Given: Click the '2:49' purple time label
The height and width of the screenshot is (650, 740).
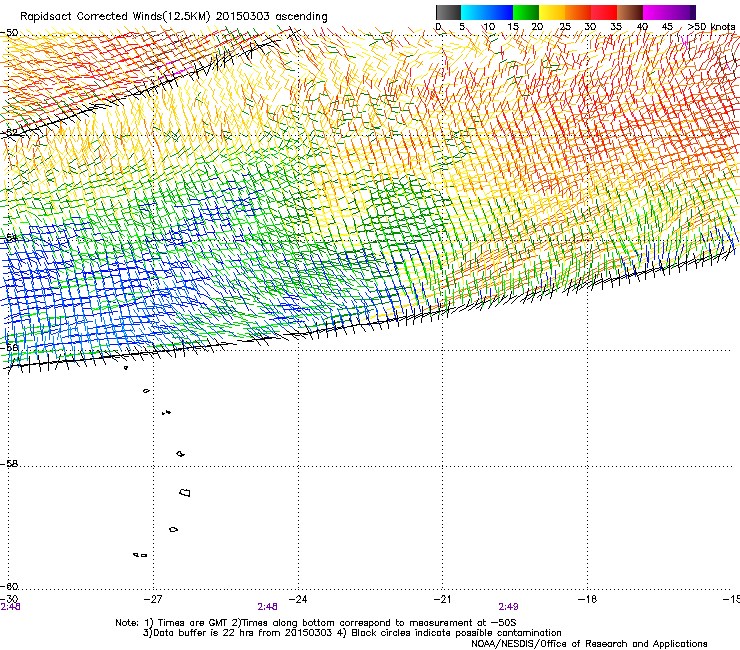Looking at the screenshot, I should coord(508,607).
